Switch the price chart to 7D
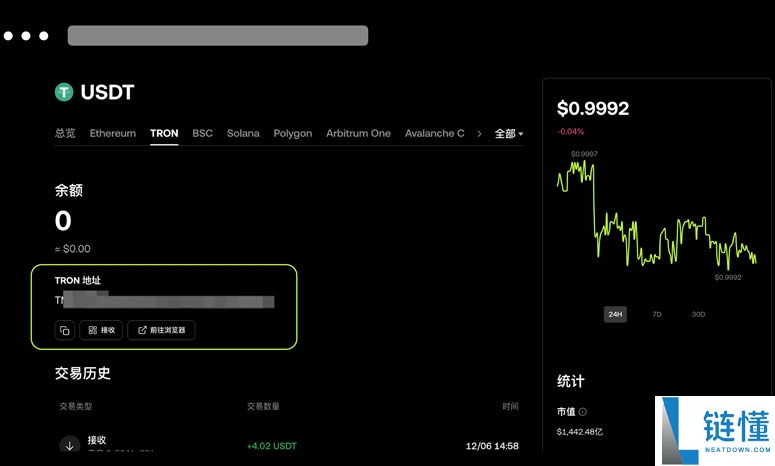Image resolution: width=775 pixels, height=466 pixels. coord(657,314)
